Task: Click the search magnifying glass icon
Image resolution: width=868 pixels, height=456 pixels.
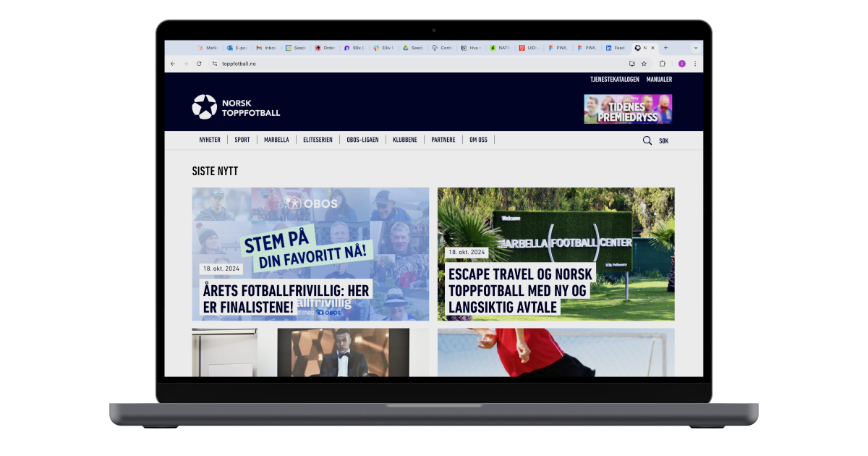Action: tap(647, 140)
